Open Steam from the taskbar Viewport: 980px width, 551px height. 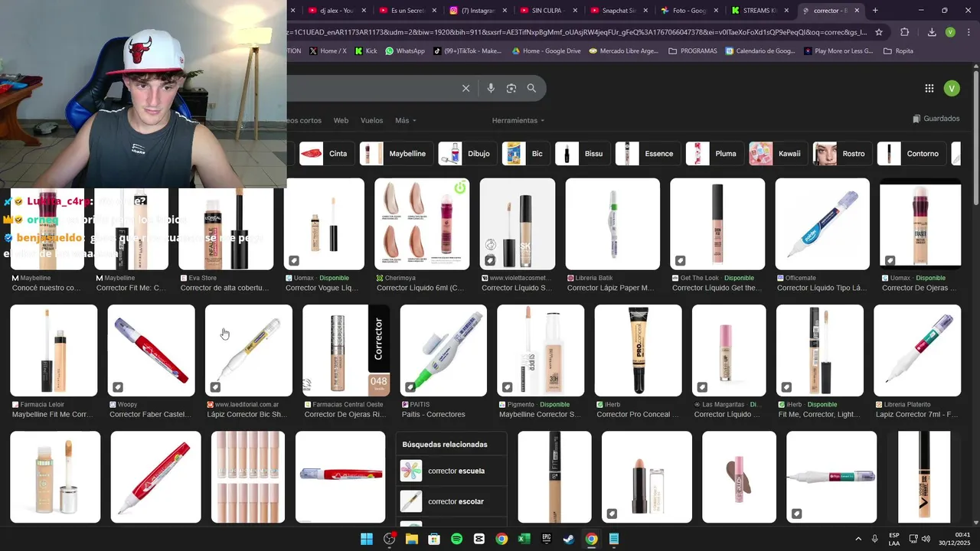569,539
